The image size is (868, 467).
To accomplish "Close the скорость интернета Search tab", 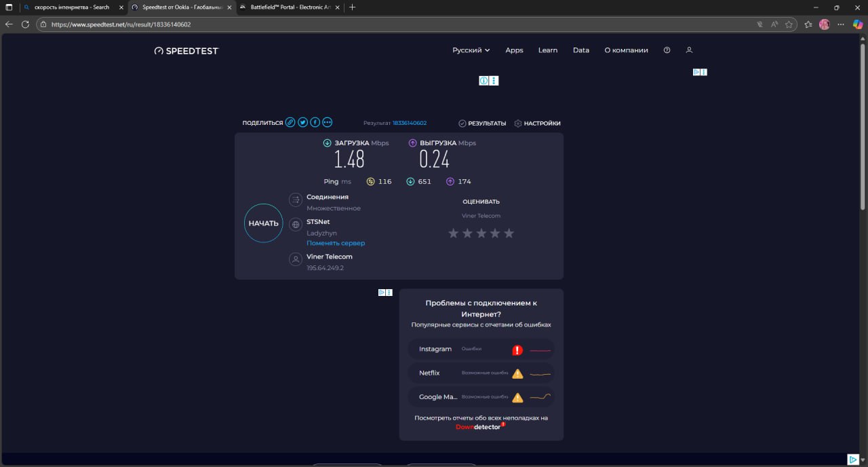I will tap(121, 7).
